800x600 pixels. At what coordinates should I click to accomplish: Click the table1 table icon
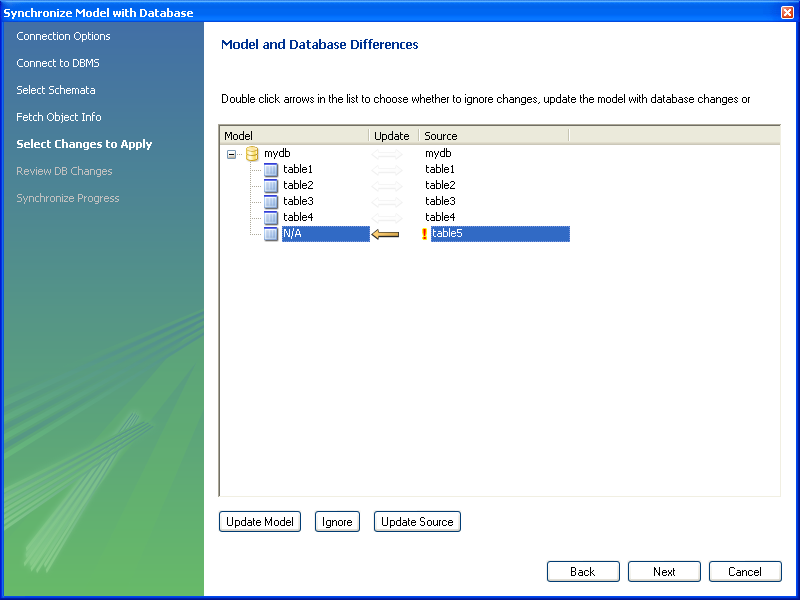(x=271, y=170)
